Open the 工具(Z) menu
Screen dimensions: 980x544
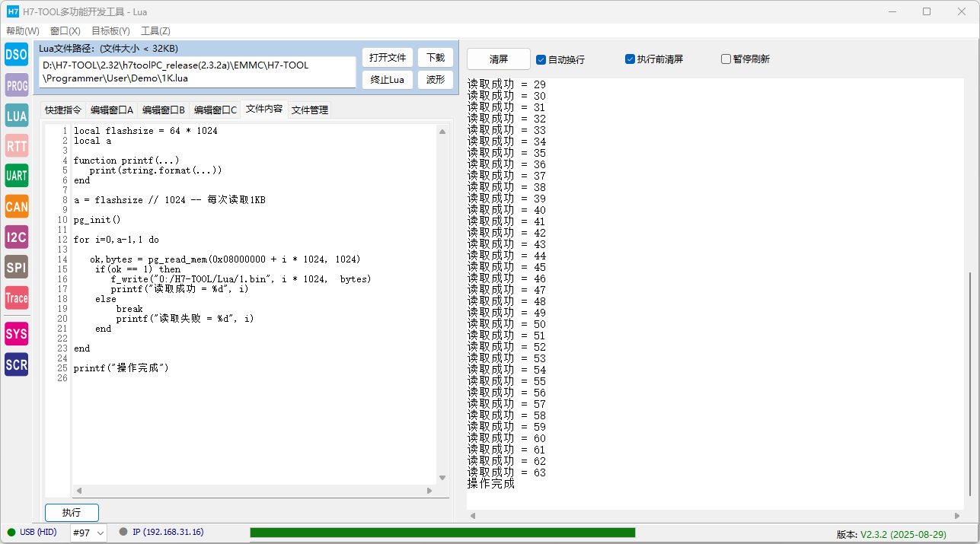click(155, 31)
